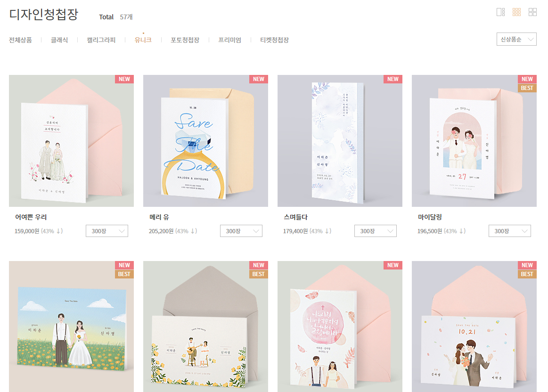The image size is (548, 392).
Task: Open the 스며들다 product title link
Action: [x=295, y=217]
